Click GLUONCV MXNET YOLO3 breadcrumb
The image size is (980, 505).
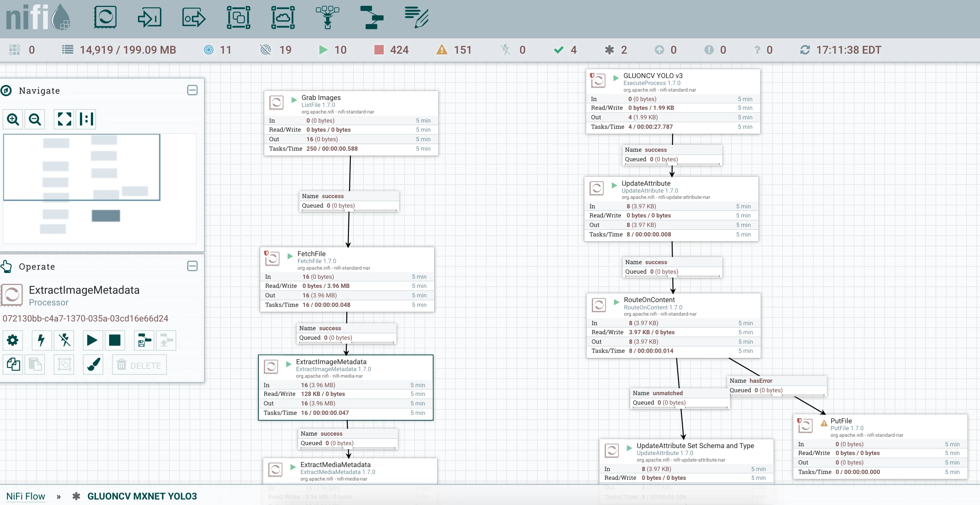click(142, 496)
